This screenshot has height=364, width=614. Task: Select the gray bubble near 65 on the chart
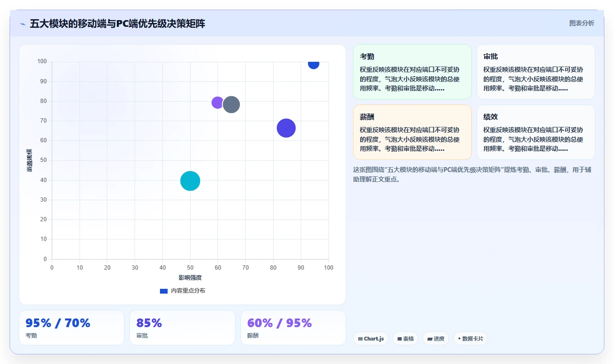[x=231, y=104]
